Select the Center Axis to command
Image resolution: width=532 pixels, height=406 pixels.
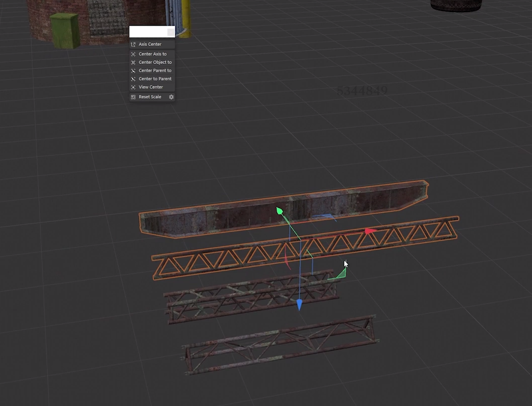point(152,54)
